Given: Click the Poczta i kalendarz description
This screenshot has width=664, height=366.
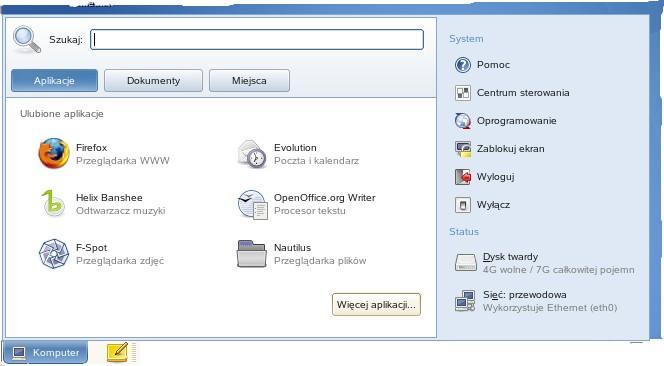Looking at the screenshot, I should pos(316,161).
